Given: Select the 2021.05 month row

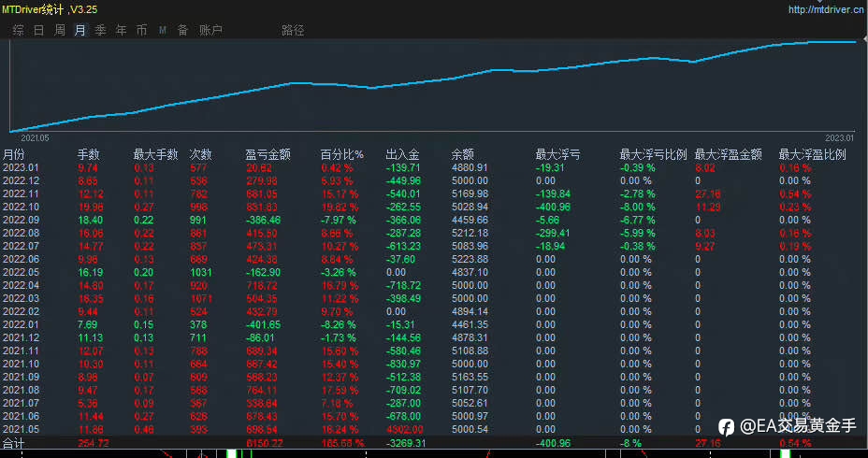Looking at the screenshot, I should (434, 429).
